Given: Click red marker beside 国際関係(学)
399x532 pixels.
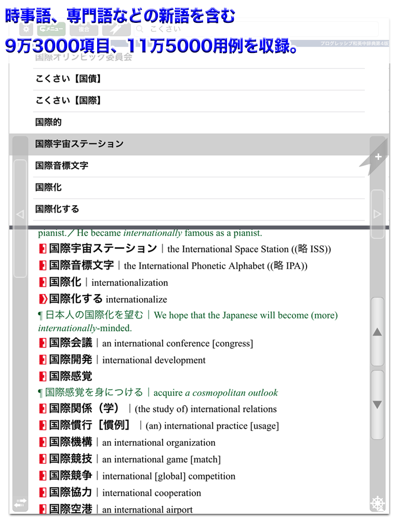Looking at the screenshot, I should (x=43, y=409).
